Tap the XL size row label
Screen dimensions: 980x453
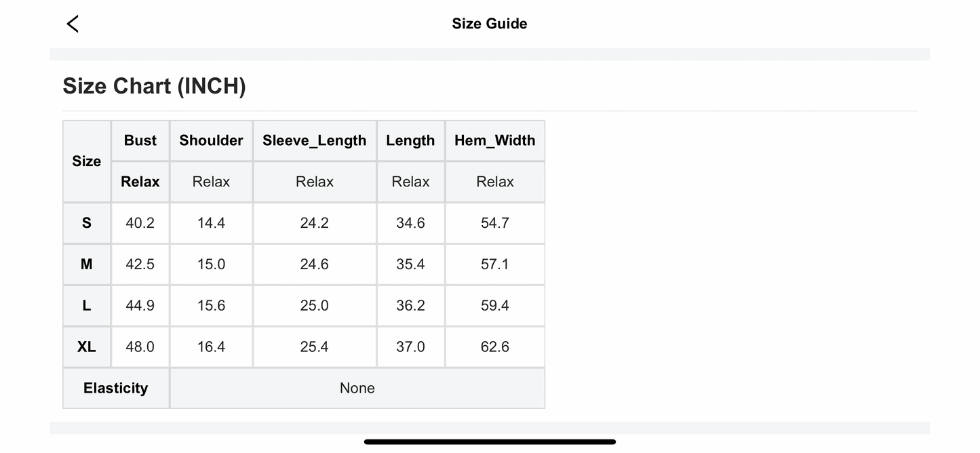[87, 347]
